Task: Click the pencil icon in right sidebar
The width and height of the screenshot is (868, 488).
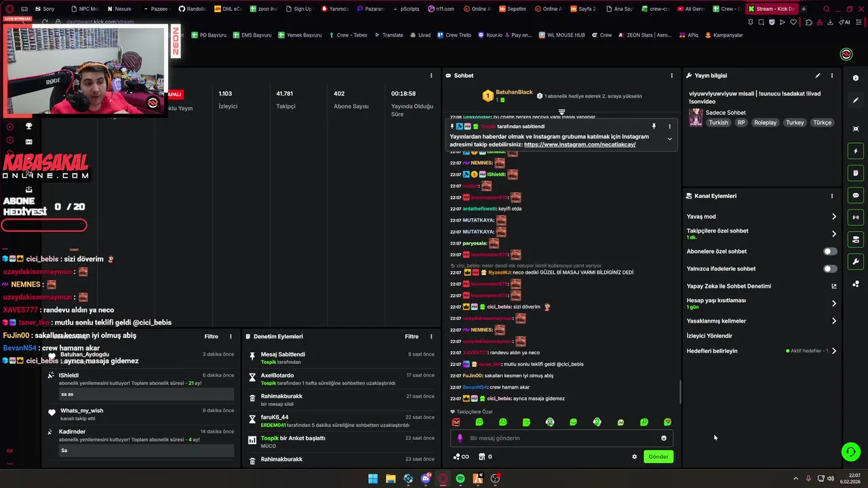Action: [x=856, y=100]
